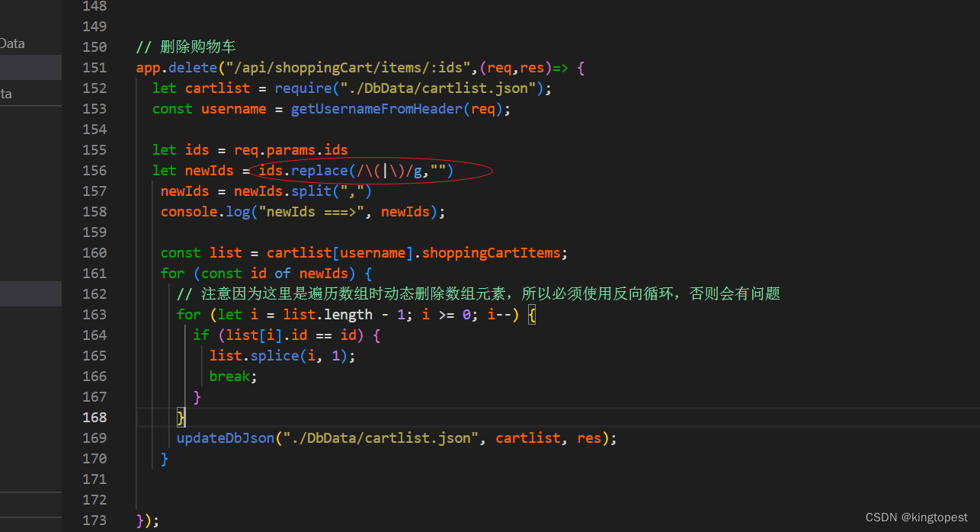Screen dimensions: 980x532
Task: Click the "splice" method on line 165
Action: 275,356
